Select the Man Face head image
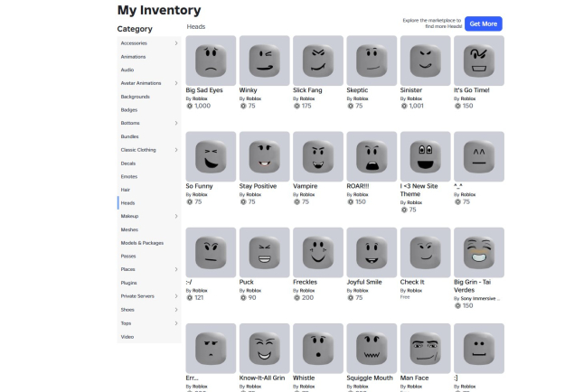 [x=426, y=348]
